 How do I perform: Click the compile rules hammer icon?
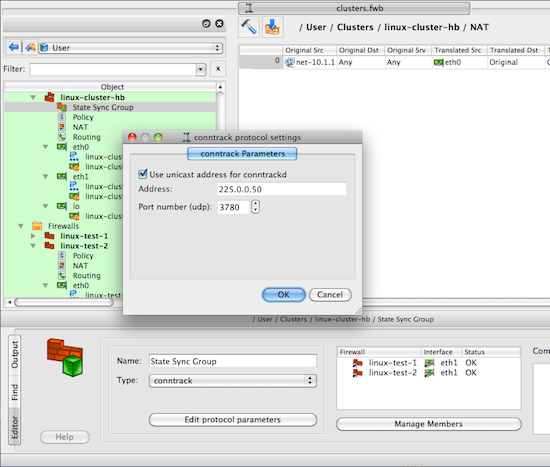point(249,27)
